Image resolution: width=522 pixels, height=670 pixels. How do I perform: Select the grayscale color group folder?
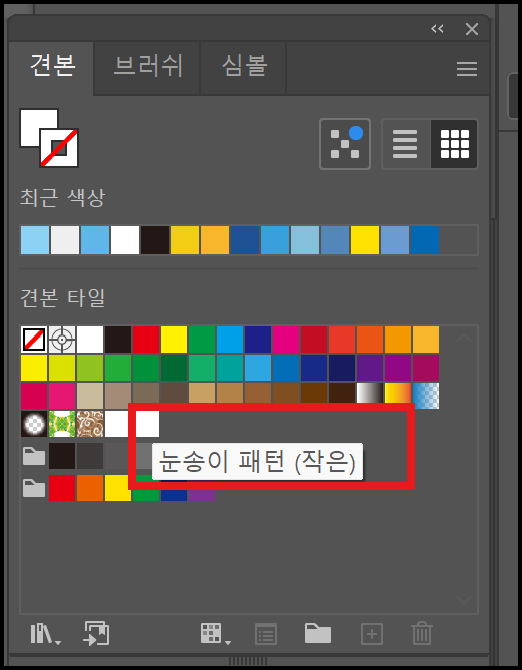pos(34,456)
